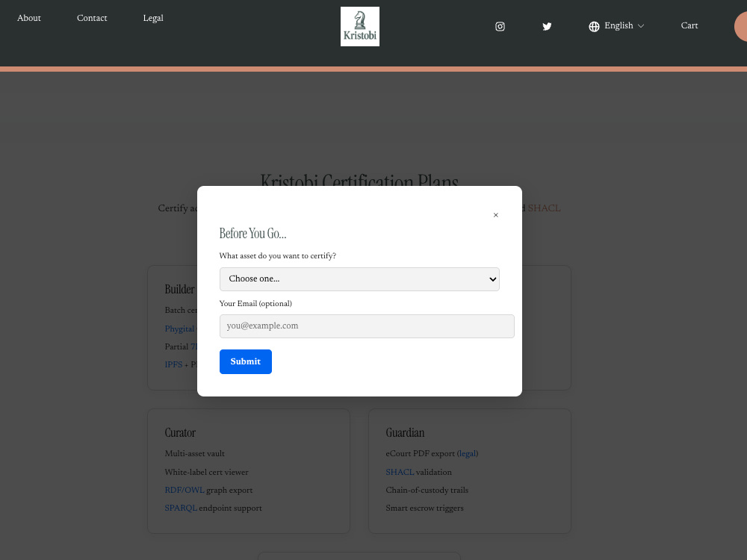Click 'Chain-of-custody trails' text

(427, 490)
